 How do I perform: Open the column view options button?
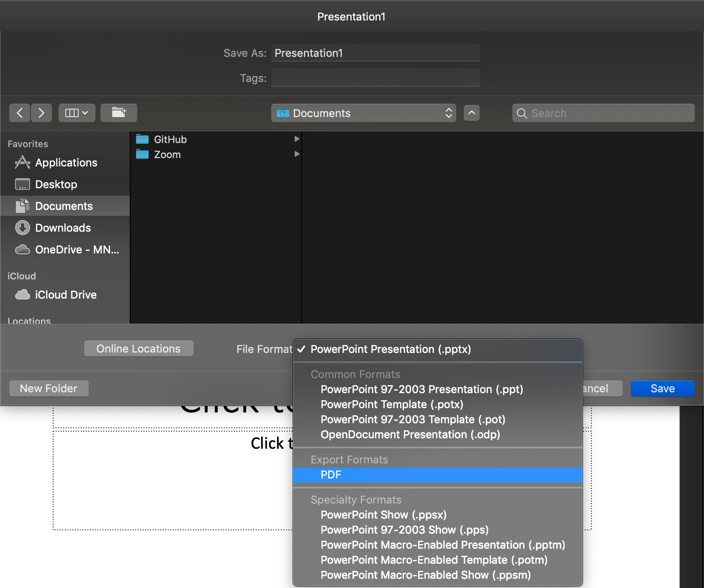pyautogui.click(x=77, y=113)
